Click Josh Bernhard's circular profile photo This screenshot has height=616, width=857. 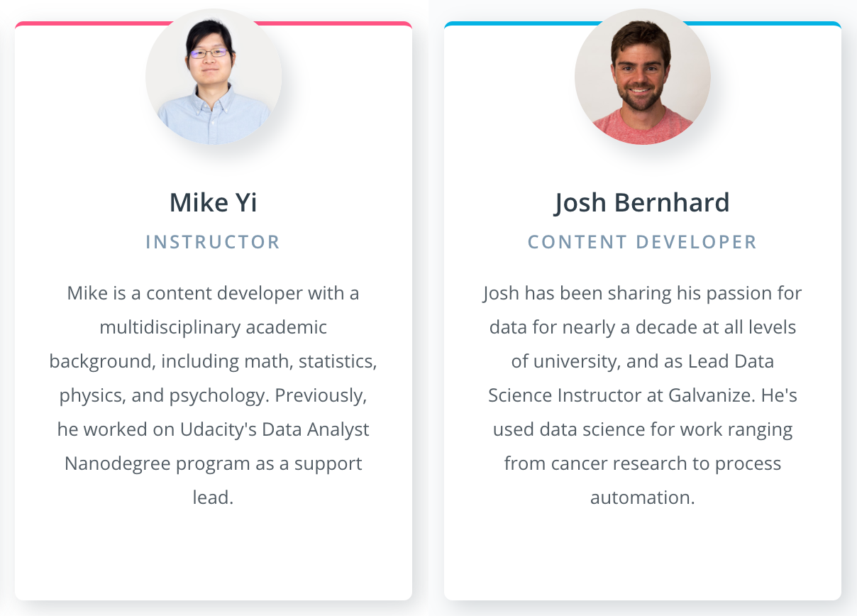pos(643,77)
